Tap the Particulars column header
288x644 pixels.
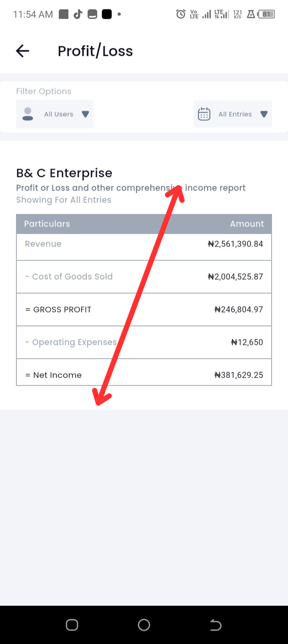(x=47, y=224)
